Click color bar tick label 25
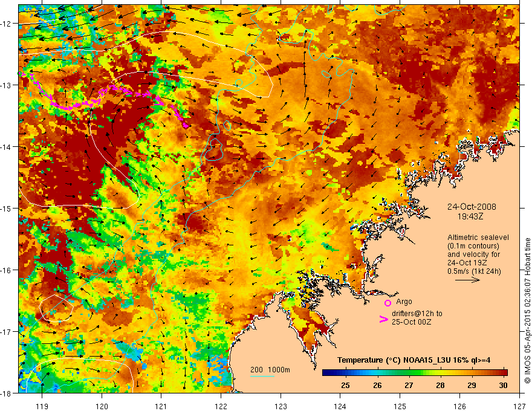532x411 pixels. pos(345,385)
